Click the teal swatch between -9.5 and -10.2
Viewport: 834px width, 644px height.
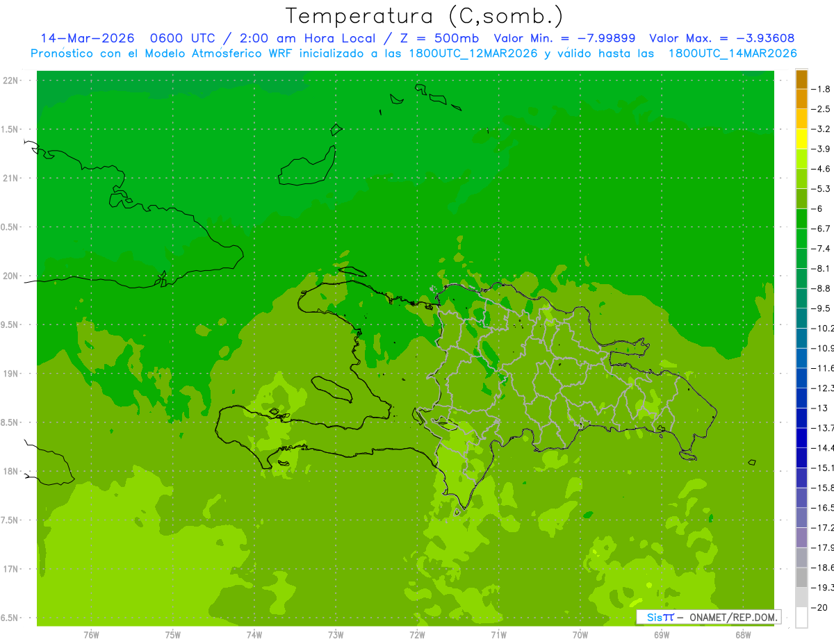(x=801, y=319)
